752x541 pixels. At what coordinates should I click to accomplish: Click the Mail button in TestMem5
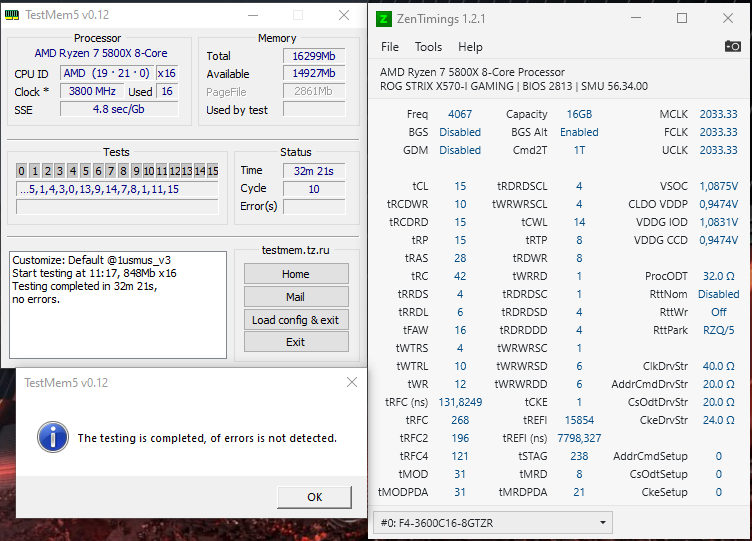coord(296,297)
